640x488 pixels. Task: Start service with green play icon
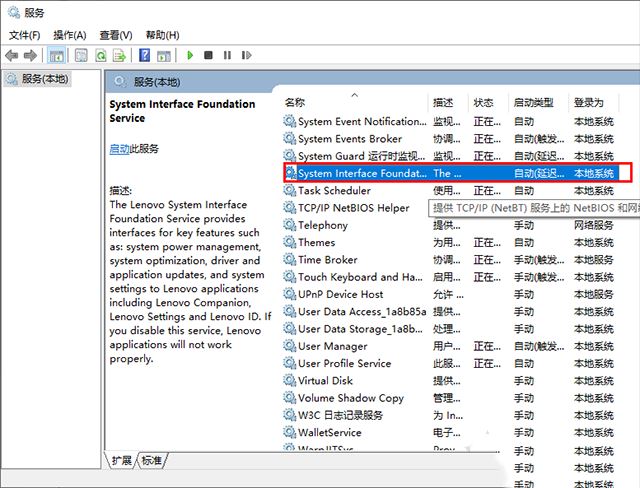pos(190,55)
